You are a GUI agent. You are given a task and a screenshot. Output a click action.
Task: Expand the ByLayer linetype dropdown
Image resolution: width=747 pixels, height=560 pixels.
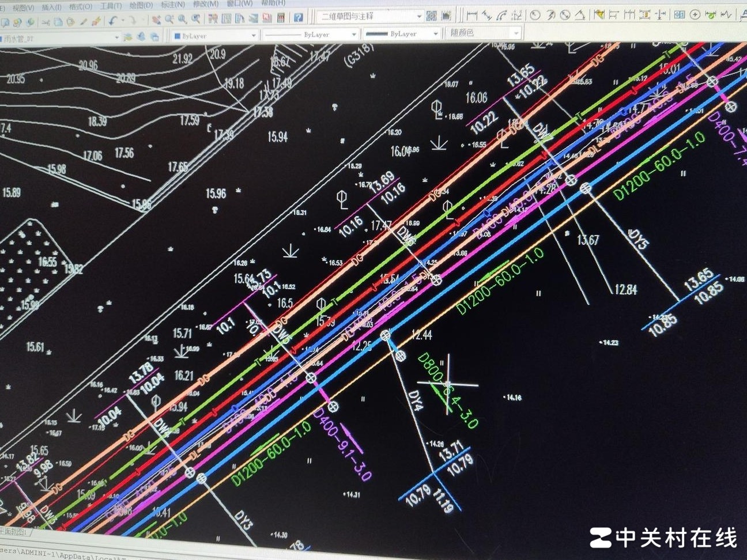click(x=353, y=35)
